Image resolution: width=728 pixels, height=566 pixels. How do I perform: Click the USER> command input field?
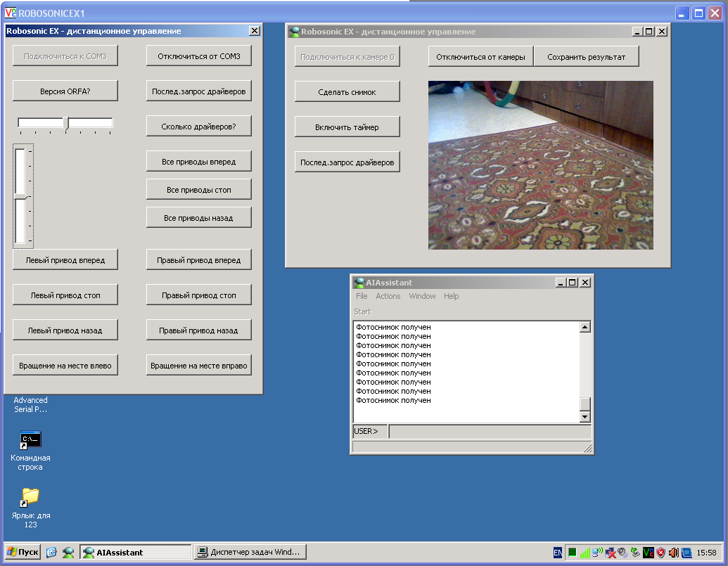(x=490, y=431)
